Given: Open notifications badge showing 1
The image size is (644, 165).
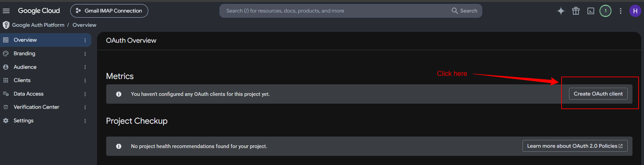Looking at the screenshot, I should (606, 11).
